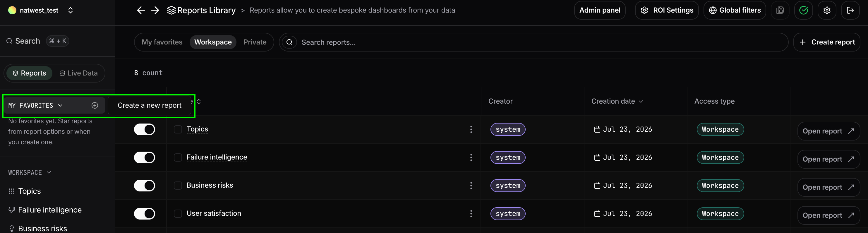Open ROI Settings
This screenshot has height=233, width=868.
666,11
